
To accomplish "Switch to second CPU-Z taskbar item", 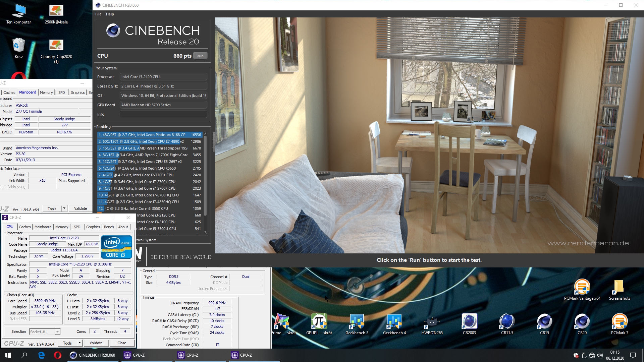I will 200,355.
